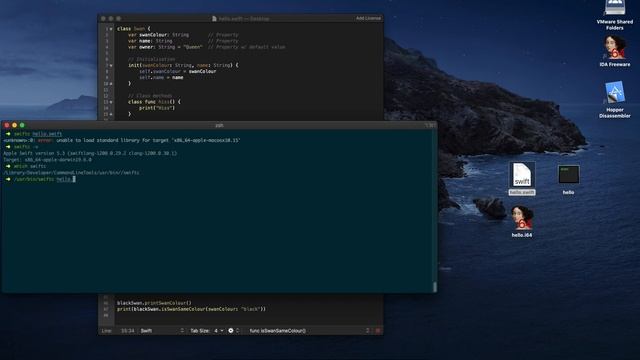Open the Swift language selector dropdown
This screenshot has width=640, height=360.
coord(162,331)
